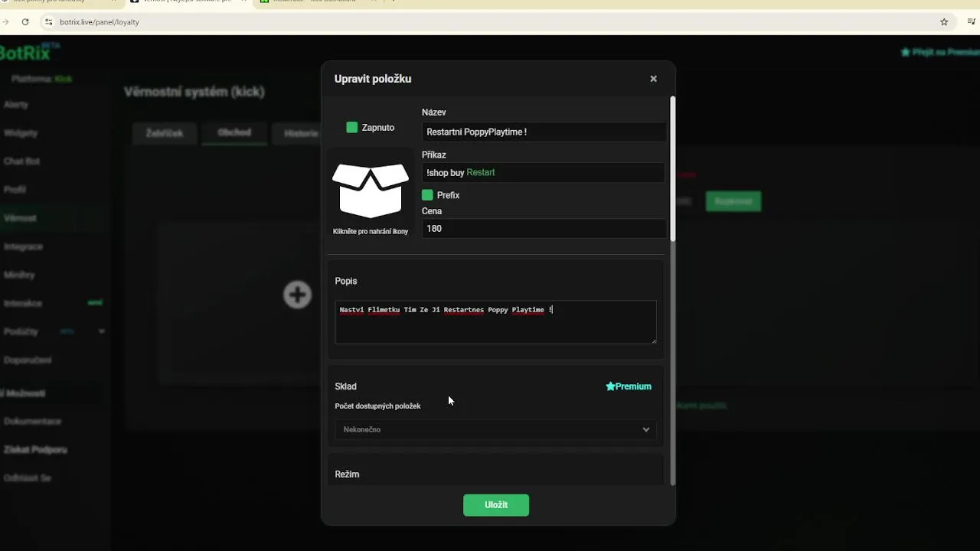Viewport: 980px width, 551px height.
Task: Bookmark this page with the star icon
Action: [x=944, y=22]
